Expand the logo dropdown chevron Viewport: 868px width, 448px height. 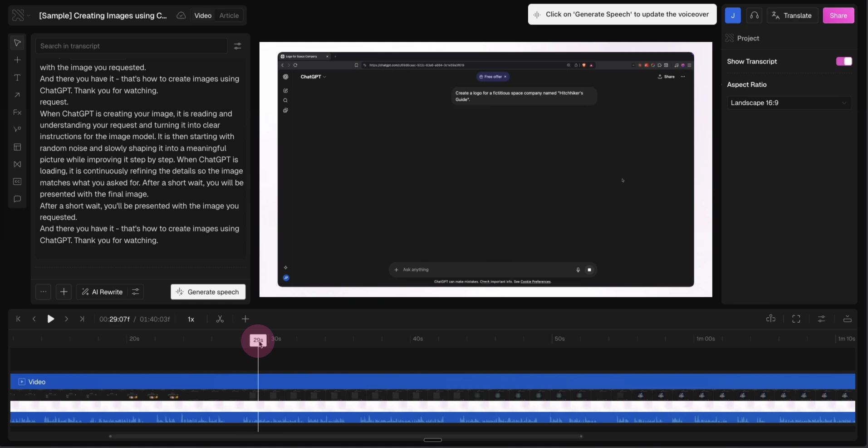pos(29,15)
